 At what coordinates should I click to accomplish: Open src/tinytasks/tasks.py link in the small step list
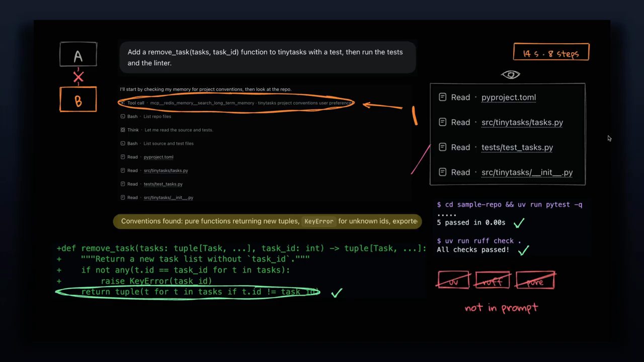pyautogui.click(x=166, y=170)
